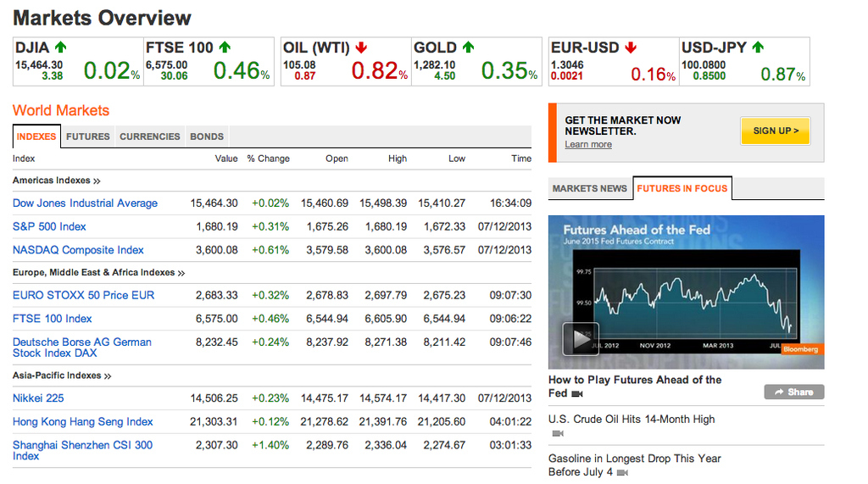Open Hong Kong Hang Seng Index link

point(82,421)
